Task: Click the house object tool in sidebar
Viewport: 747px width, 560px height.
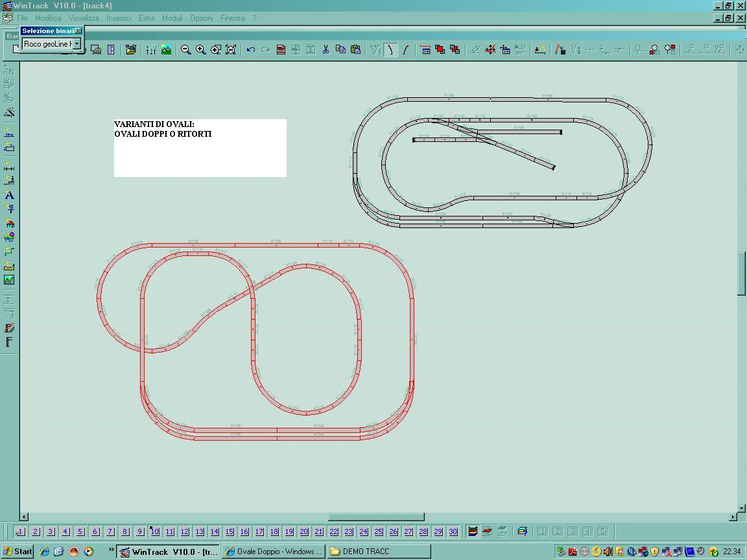Action: (x=9, y=222)
